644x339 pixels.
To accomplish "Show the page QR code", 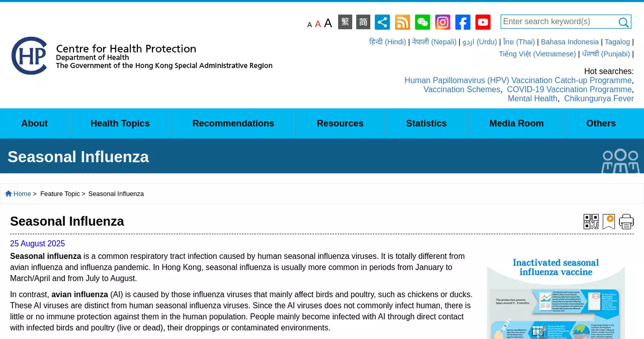I will (x=591, y=221).
